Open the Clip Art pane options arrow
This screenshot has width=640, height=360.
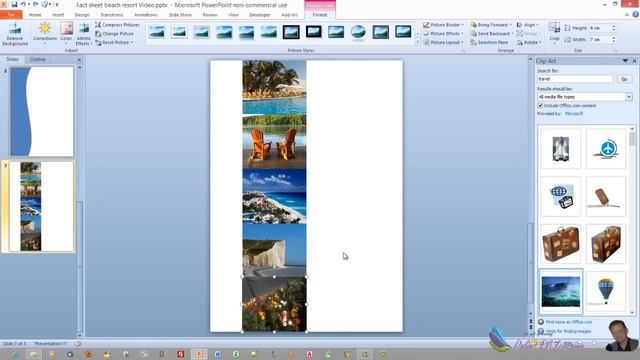625,61
